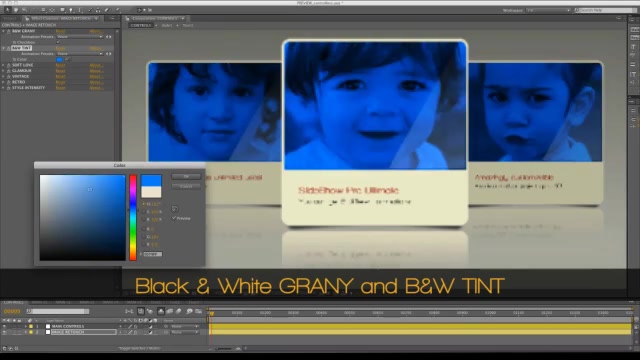640x360 pixels.
Task: Expand the SOFT LOVE effect group
Action: (3, 65)
